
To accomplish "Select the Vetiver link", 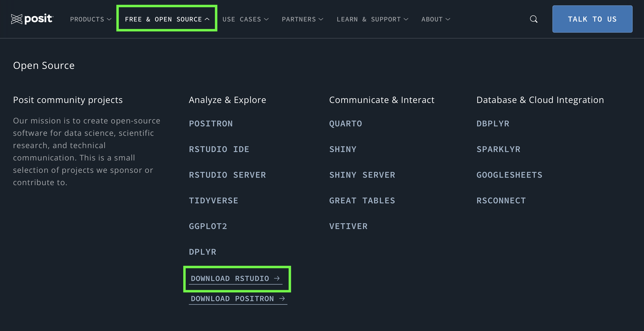I will point(348,226).
